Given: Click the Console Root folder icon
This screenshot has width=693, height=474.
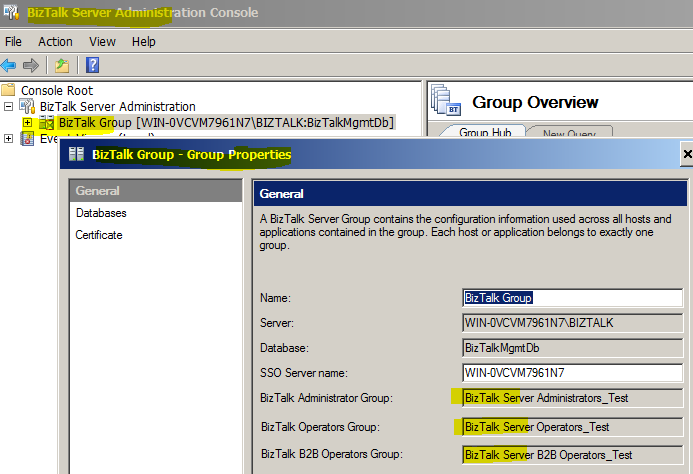Looking at the screenshot, I should [8, 90].
